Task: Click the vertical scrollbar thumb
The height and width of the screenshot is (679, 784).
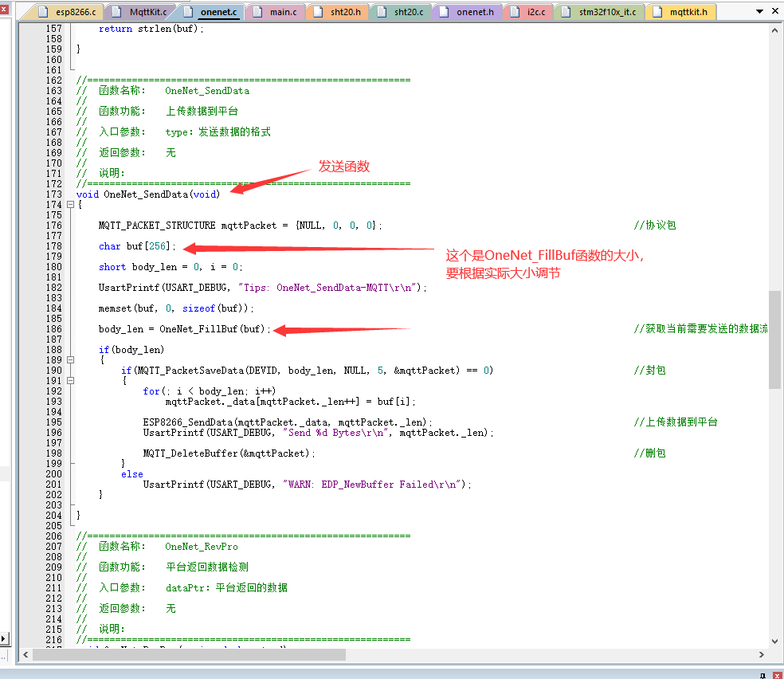Action: click(774, 339)
